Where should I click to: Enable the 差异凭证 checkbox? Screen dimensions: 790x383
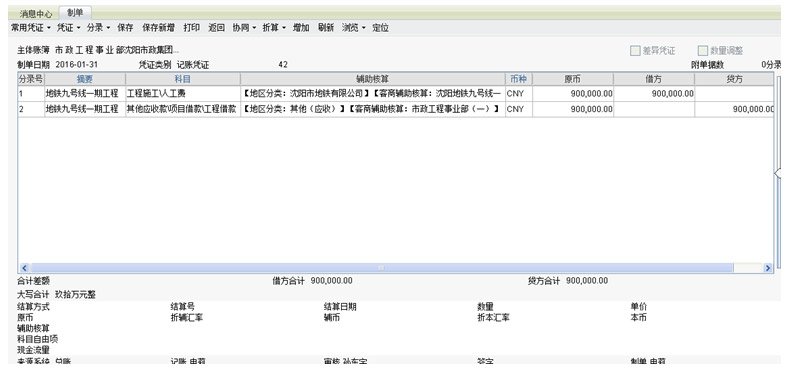(635, 50)
